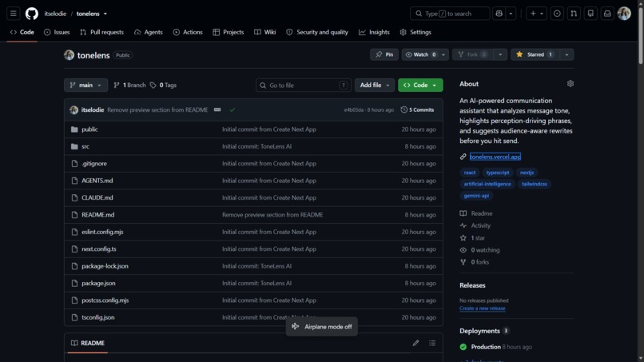The width and height of the screenshot is (644, 362).
Task: Focus the top search box
Action: (x=450, y=14)
